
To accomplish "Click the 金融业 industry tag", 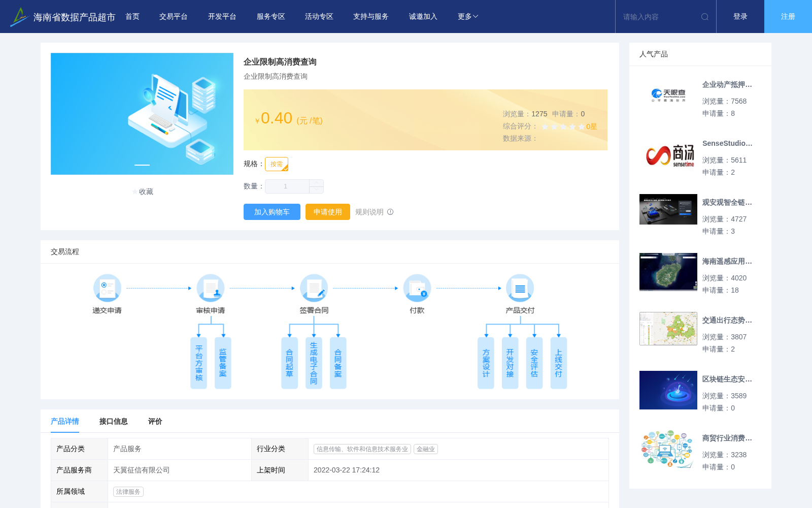I will click(426, 449).
